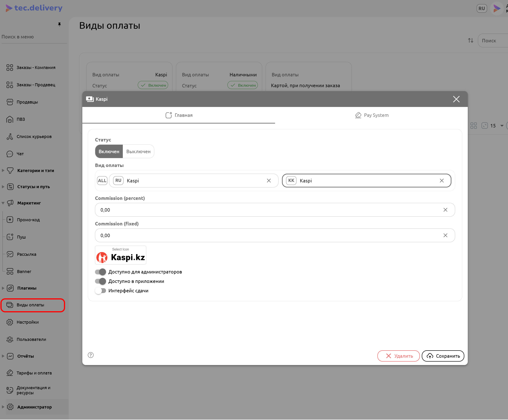The height and width of the screenshot is (420, 508).
Task: Expand the Плагины section
Action: pos(3,288)
